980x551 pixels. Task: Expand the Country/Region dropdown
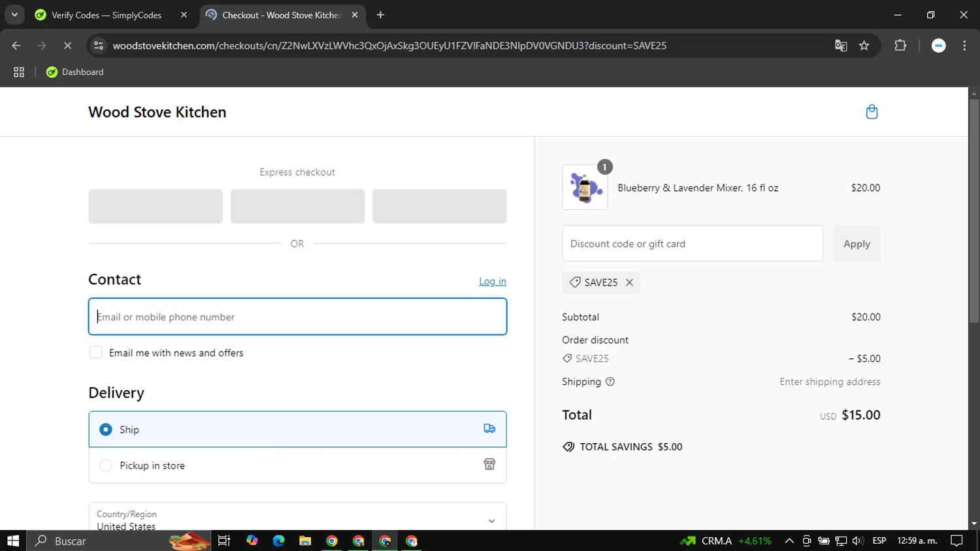tap(297, 518)
